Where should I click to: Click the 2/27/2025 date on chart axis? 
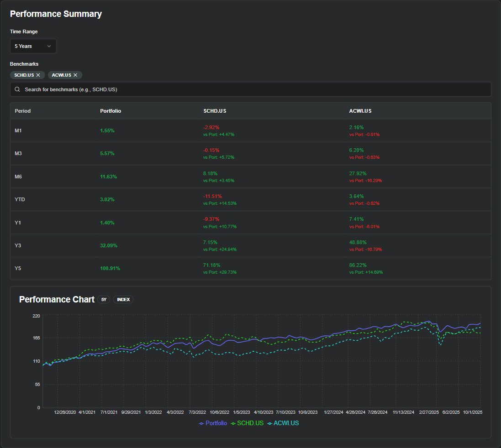(429, 412)
